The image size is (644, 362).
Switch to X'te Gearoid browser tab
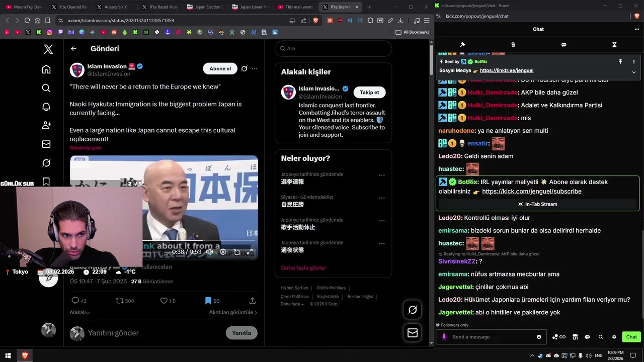click(69, 7)
